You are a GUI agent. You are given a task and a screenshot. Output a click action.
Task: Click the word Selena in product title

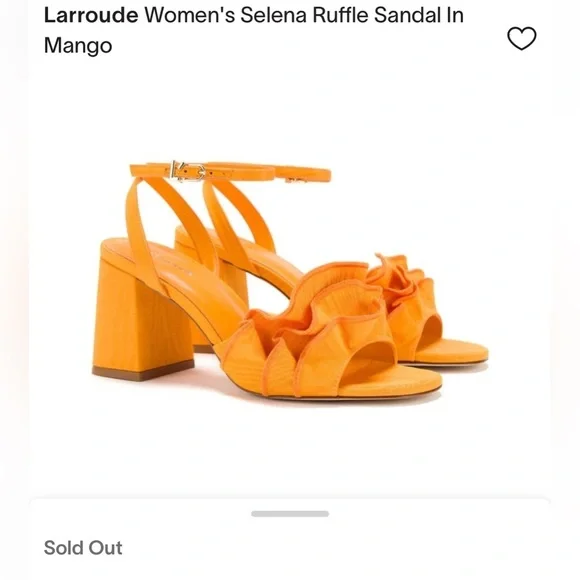coord(273,15)
